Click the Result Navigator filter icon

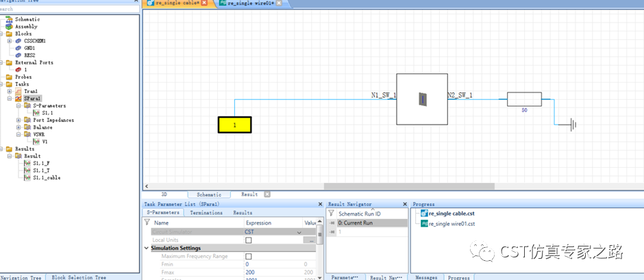click(331, 214)
